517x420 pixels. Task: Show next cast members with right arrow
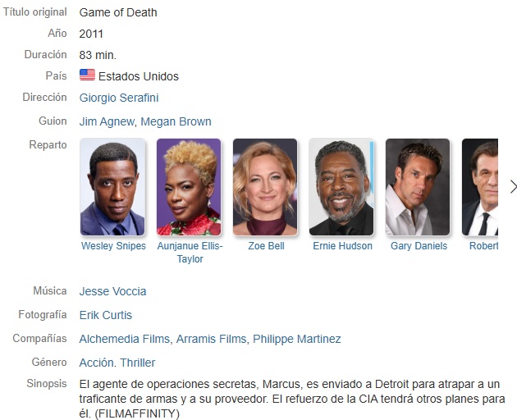tap(513, 187)
